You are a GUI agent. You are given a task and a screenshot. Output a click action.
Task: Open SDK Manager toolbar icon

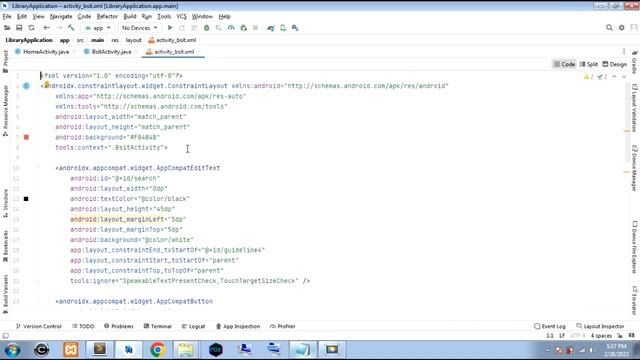(295, 28)
